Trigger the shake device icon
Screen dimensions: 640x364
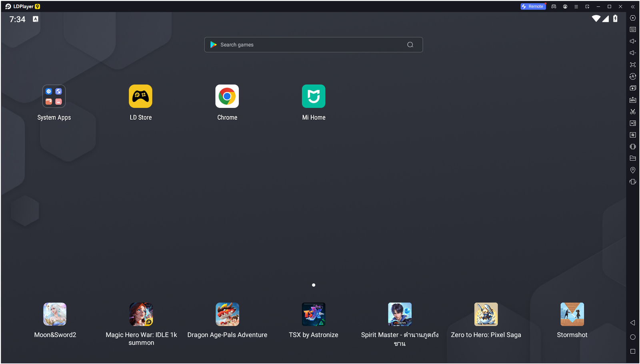coord(633,147)
